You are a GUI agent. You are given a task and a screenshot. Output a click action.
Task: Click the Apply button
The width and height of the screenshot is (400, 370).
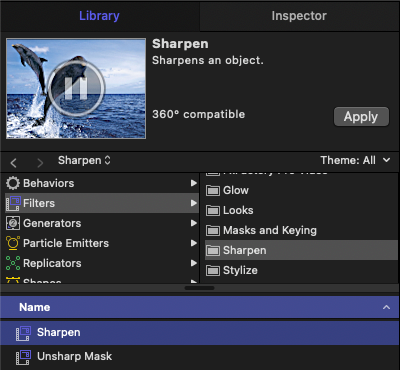pyautogui.click(x=361, y=117)
